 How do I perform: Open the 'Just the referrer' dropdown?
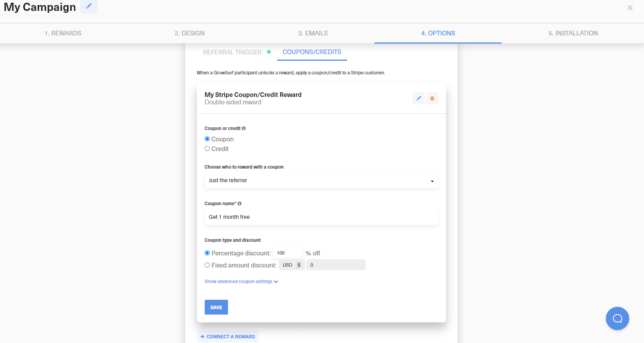pos(321,181)
